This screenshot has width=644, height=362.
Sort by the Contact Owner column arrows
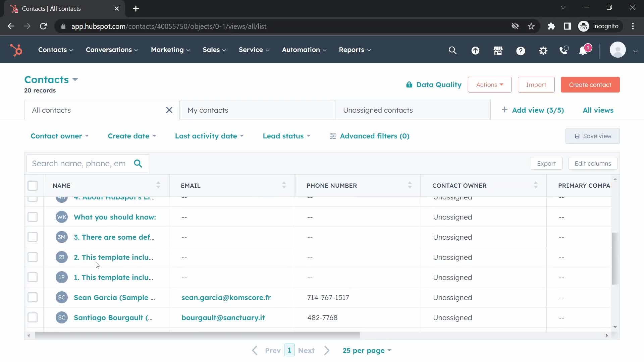pyautogui.click(x=535, y=185)
